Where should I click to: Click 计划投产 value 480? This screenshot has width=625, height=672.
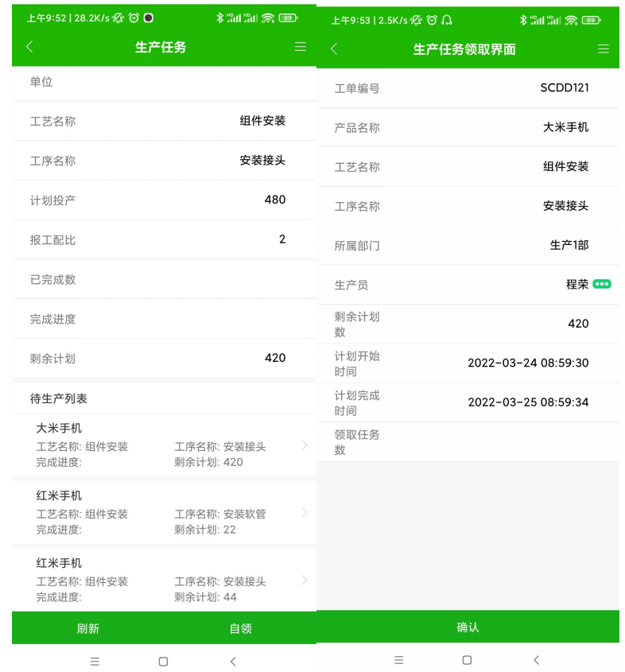point(274,200)
